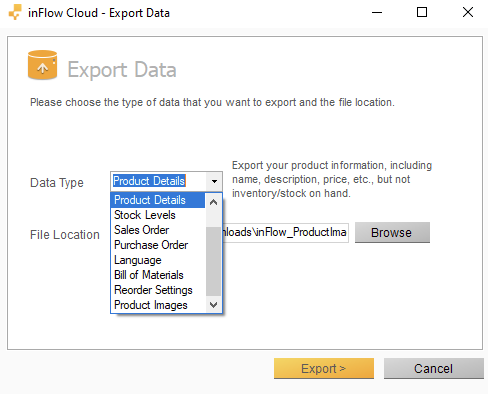
Task: Click the orange Export Data database icon
Action: (42, 65)
